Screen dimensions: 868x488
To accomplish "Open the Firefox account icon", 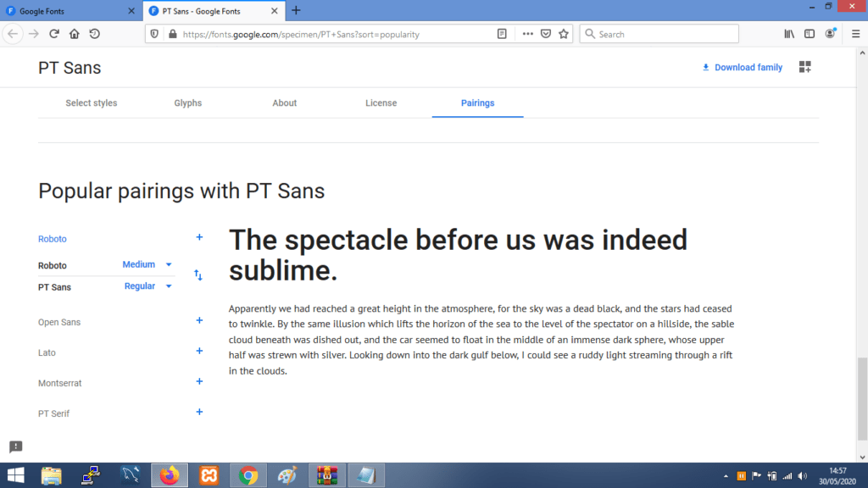I will click(831, 34).
